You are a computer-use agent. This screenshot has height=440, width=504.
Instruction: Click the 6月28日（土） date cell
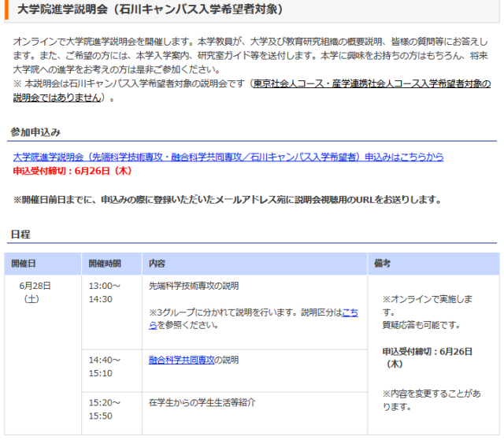[x=35, y=292]
